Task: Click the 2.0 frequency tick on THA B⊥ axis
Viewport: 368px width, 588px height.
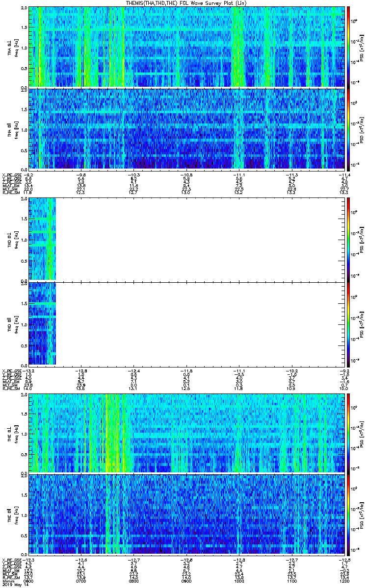Action: coord(24,8)
